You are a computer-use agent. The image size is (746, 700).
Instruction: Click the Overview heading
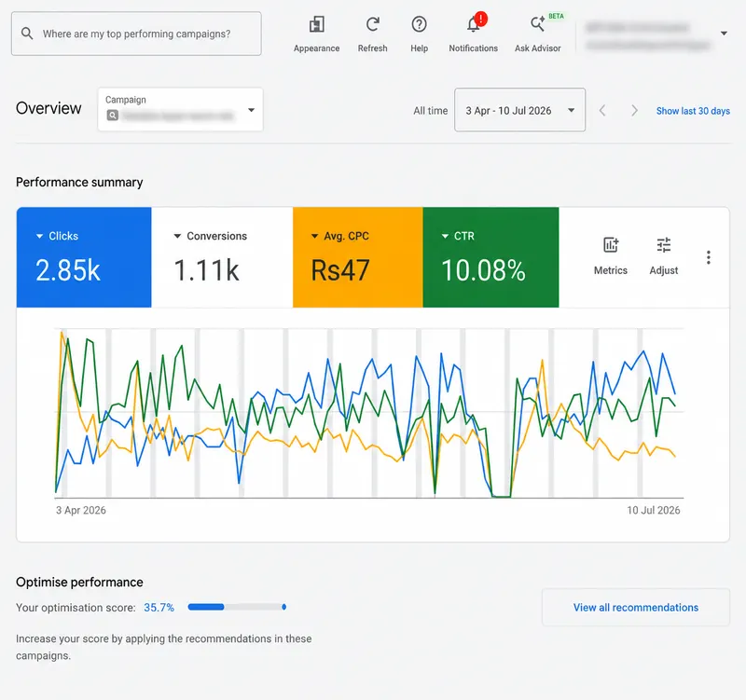point(48,108)
